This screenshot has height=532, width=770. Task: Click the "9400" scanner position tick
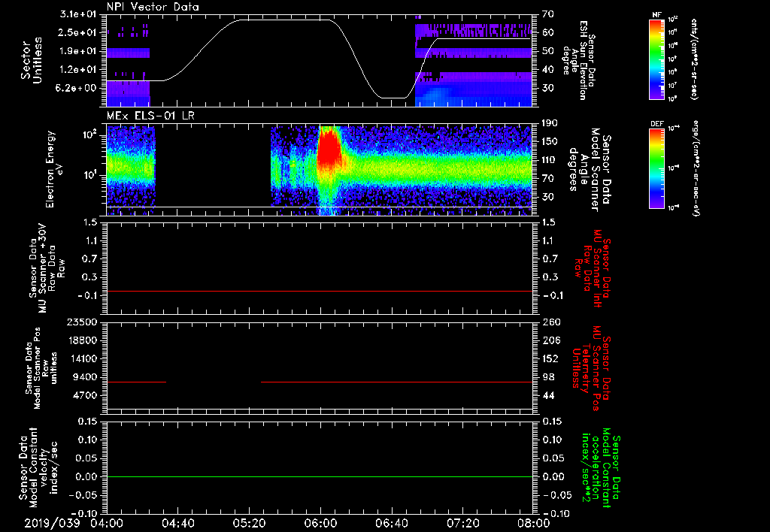click(x=86, y=377)
